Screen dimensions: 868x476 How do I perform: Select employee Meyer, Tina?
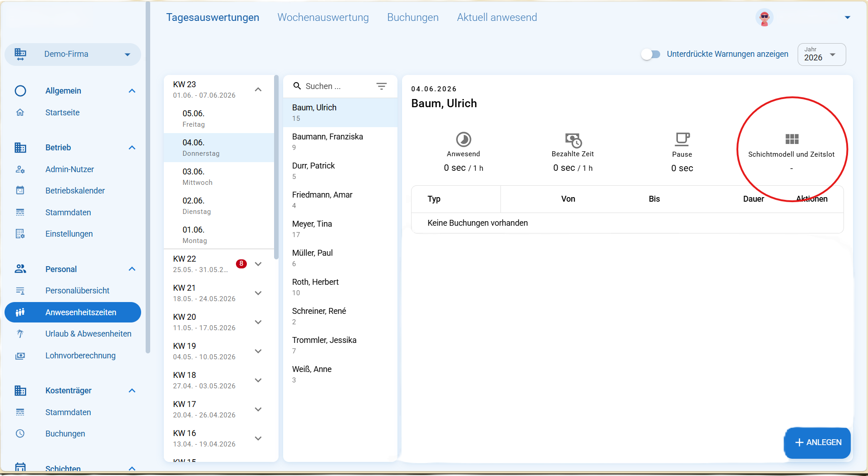pos(340,229)
